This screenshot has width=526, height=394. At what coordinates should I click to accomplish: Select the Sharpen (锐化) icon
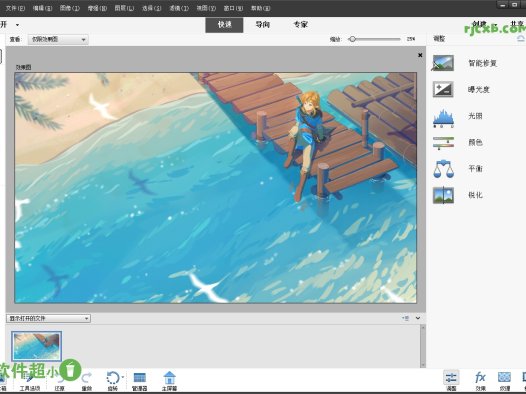click(443, 195)
